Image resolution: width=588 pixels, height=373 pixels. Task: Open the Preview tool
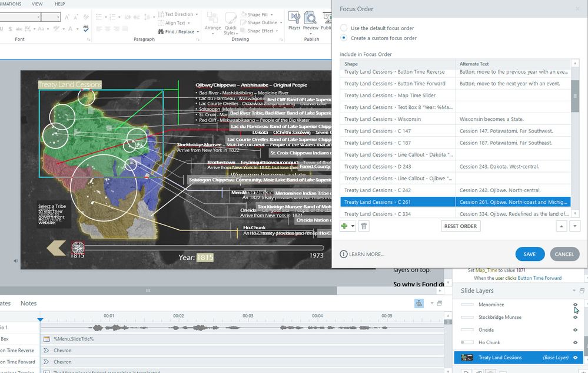tap(310, 19)
